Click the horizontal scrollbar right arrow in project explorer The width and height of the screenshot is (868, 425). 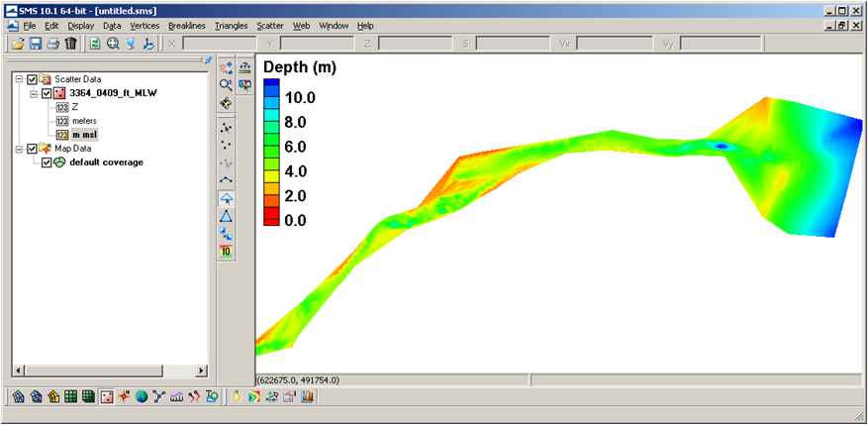click(x=202, y=371)
